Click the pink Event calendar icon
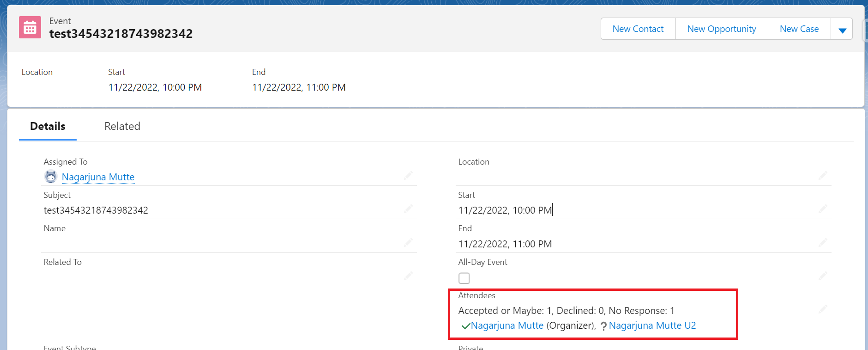868x350 pixels. [x=30, y=28]
